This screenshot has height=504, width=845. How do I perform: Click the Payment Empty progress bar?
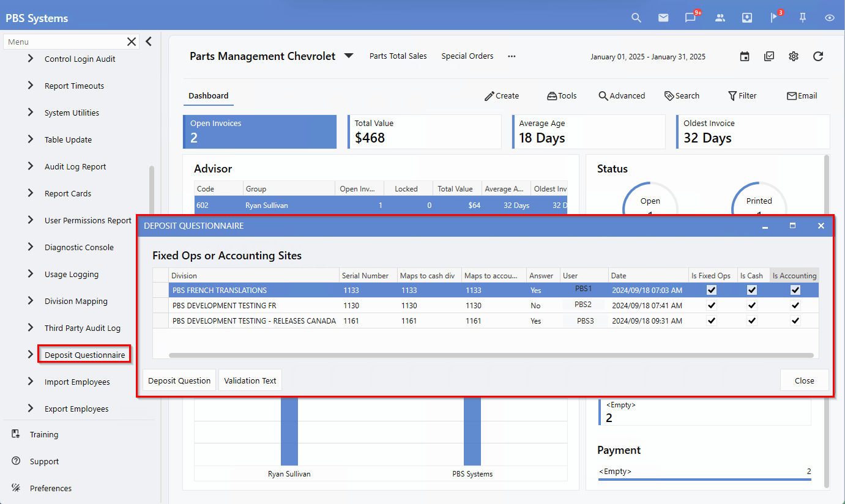[x=705, y=480]
